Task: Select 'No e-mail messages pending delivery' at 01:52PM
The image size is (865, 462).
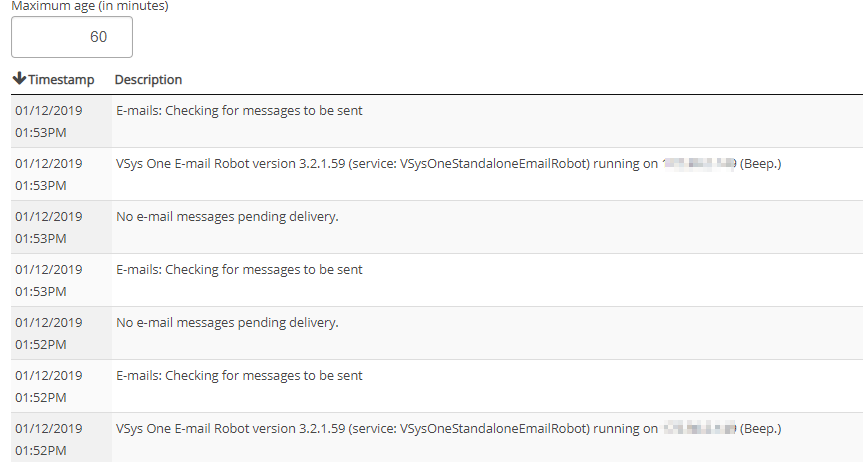Action: tap(227, 322)
